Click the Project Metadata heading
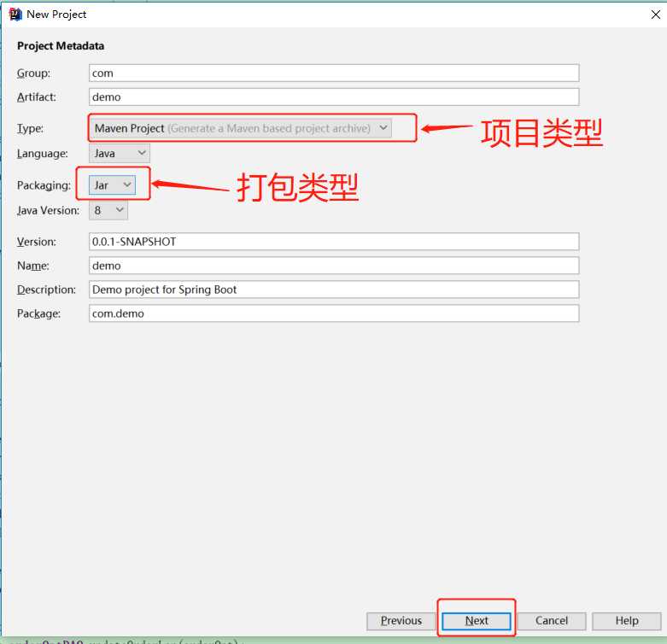The image size is (667, 644). coord(61,46)
